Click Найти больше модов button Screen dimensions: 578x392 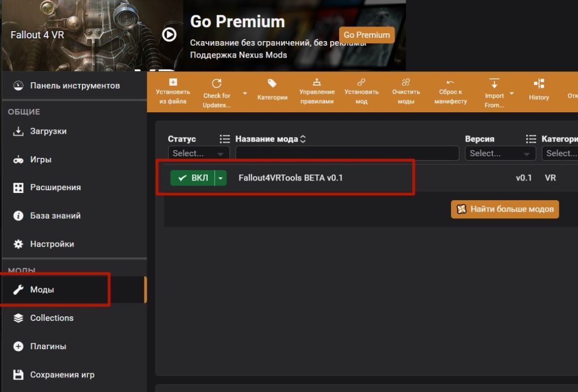pos(505,209)
